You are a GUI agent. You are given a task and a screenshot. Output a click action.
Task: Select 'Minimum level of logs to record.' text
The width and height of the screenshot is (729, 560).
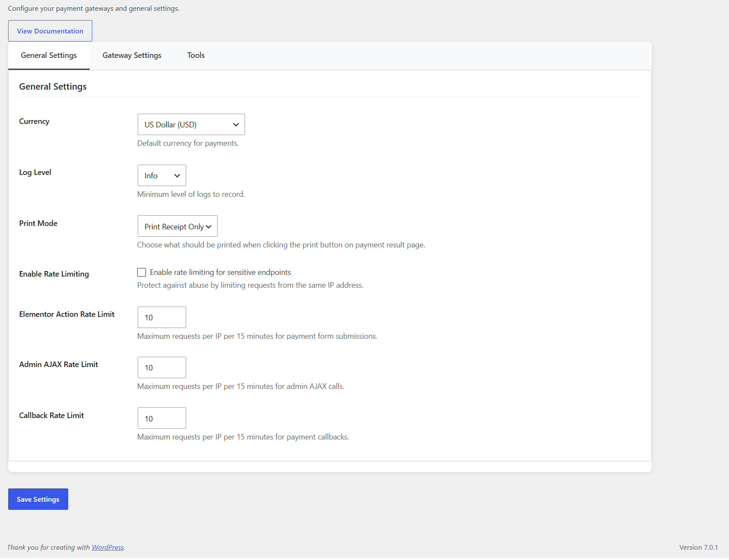[191, 194]
